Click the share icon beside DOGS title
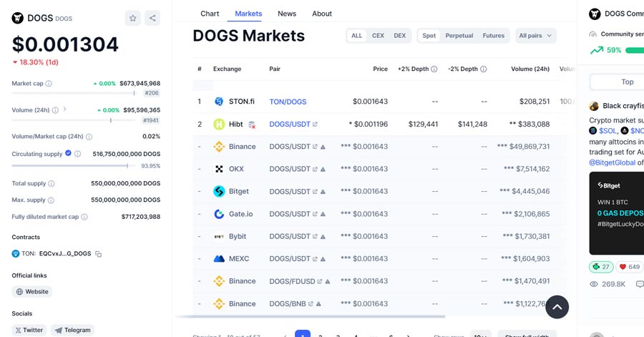This screenshot has height=337, width=644. [x=152, y=18]
